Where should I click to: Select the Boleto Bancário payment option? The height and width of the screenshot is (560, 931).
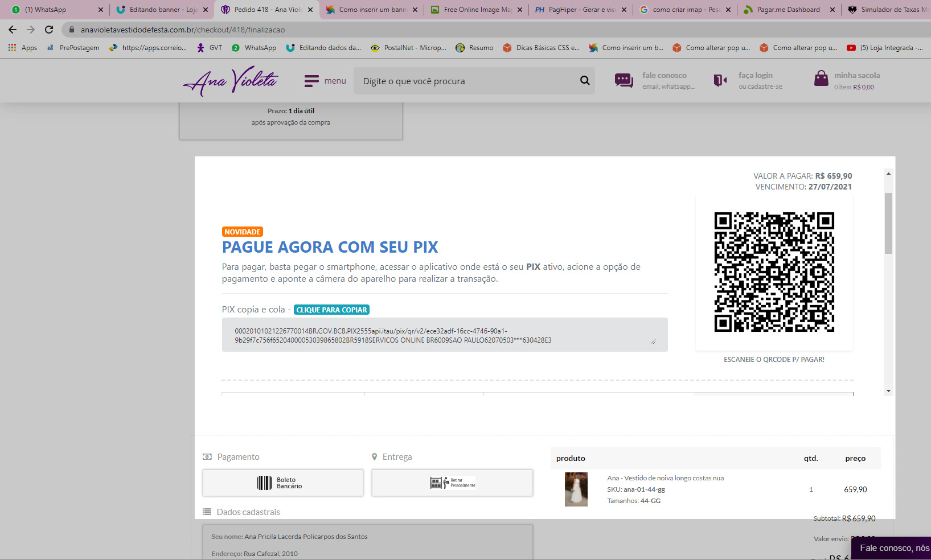click(282, 483)
